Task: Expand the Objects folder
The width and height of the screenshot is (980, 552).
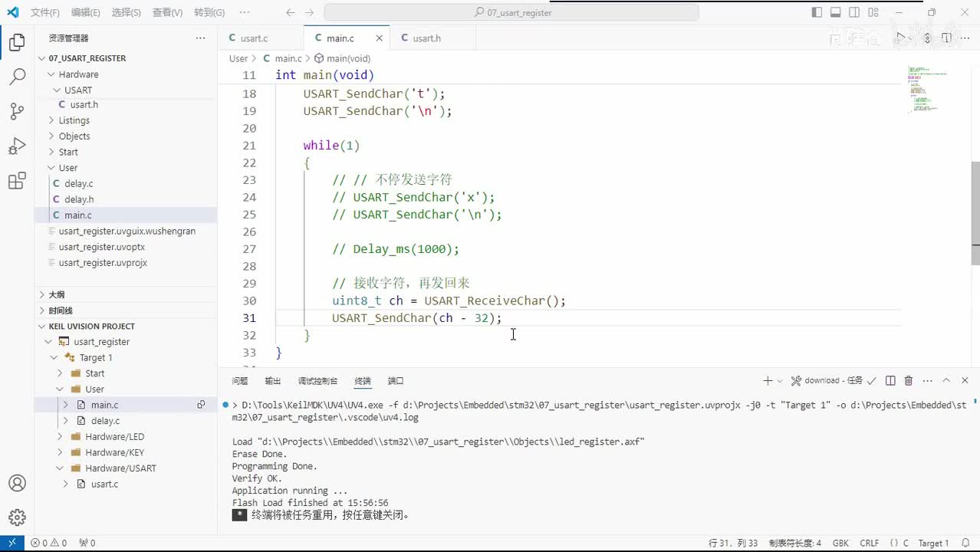Action: pos(126,136)
